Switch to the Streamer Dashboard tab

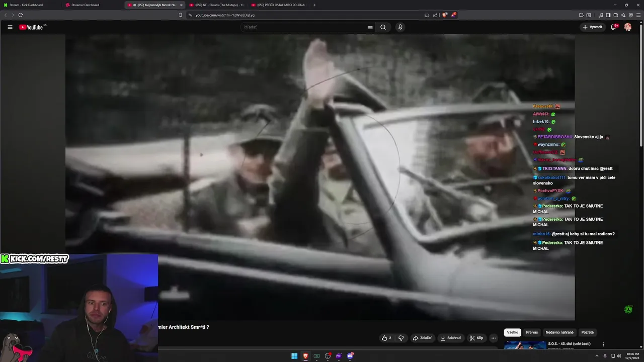click(x=92, y=5)
